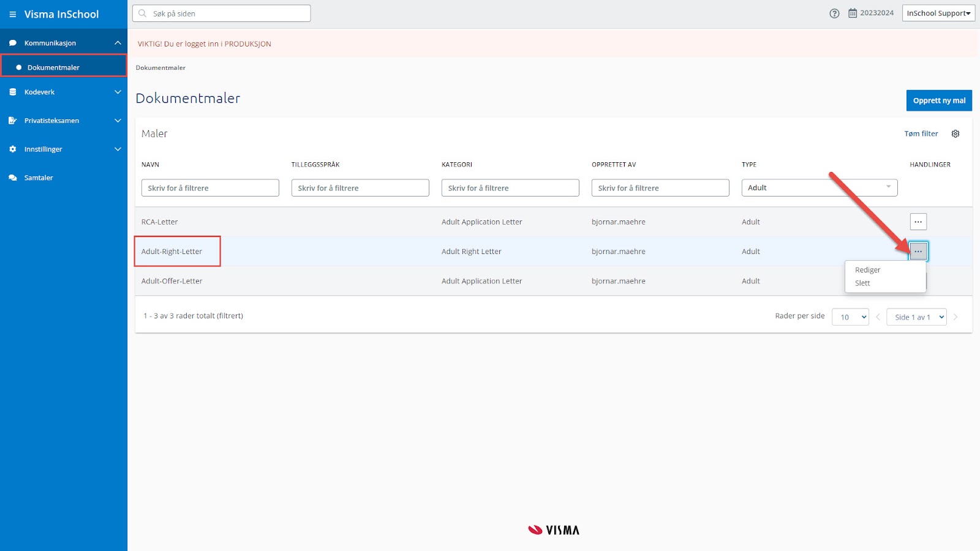
Task: Click the Kategori filter input field
Action: click(510, 188)
